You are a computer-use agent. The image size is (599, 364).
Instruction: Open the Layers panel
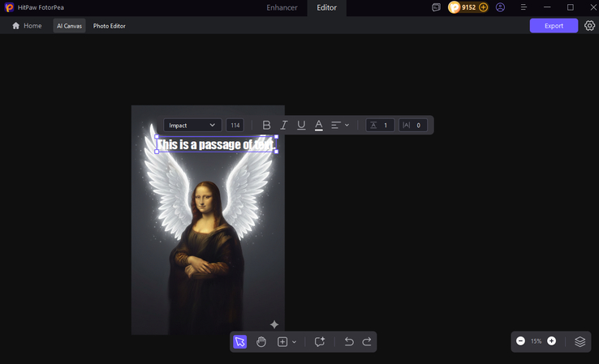pos(580,341)
